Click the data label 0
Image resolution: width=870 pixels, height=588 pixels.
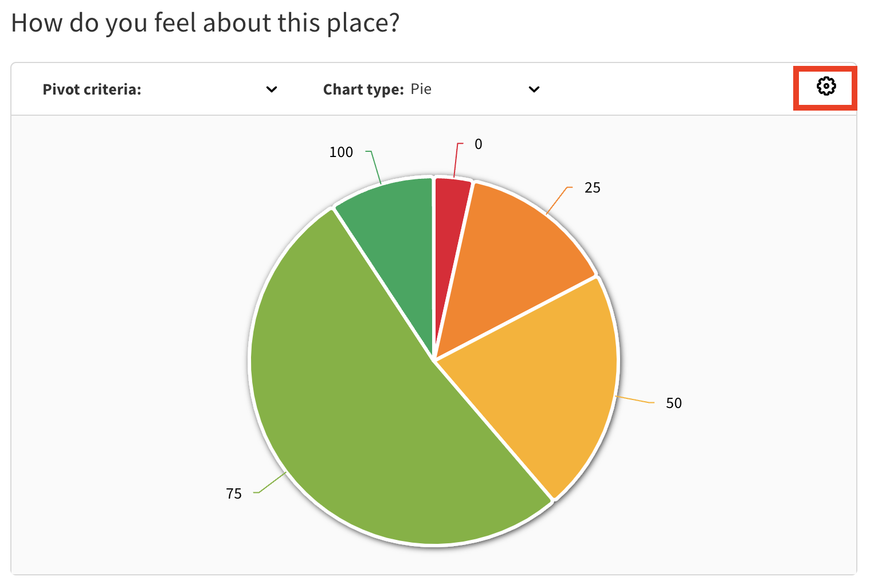(x=479, y=144)
